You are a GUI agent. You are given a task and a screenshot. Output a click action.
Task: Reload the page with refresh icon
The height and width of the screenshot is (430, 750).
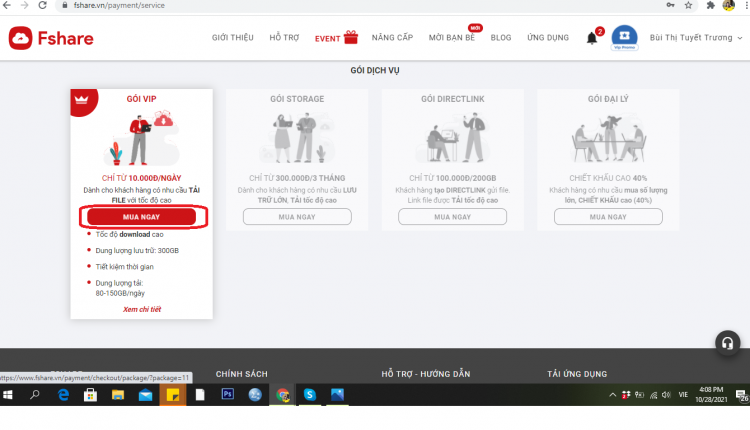[x=43, y=5]
